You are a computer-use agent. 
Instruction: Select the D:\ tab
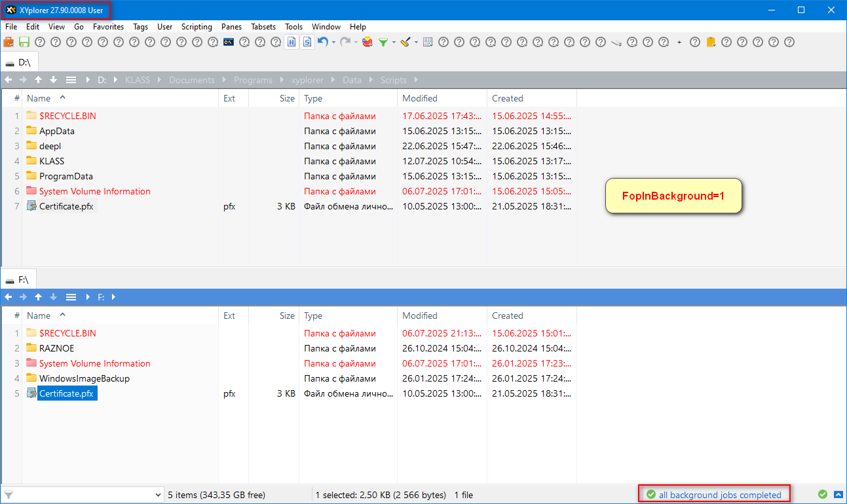[20, 62]
